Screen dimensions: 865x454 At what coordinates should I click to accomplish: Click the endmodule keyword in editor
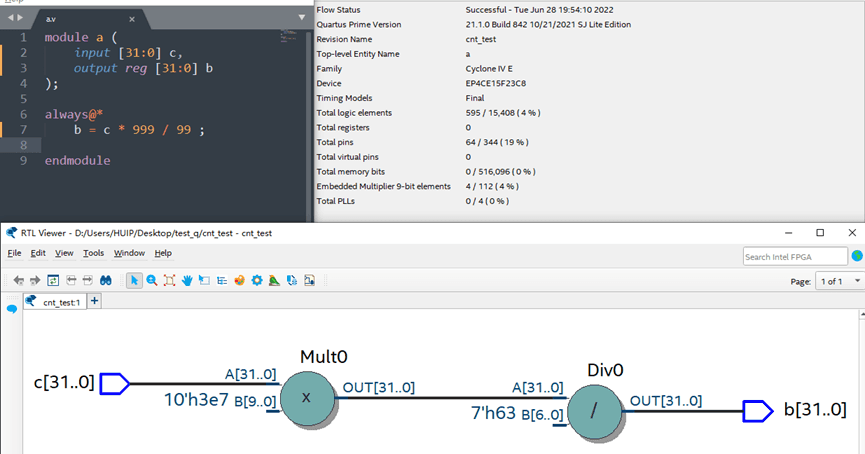[77, 161]
